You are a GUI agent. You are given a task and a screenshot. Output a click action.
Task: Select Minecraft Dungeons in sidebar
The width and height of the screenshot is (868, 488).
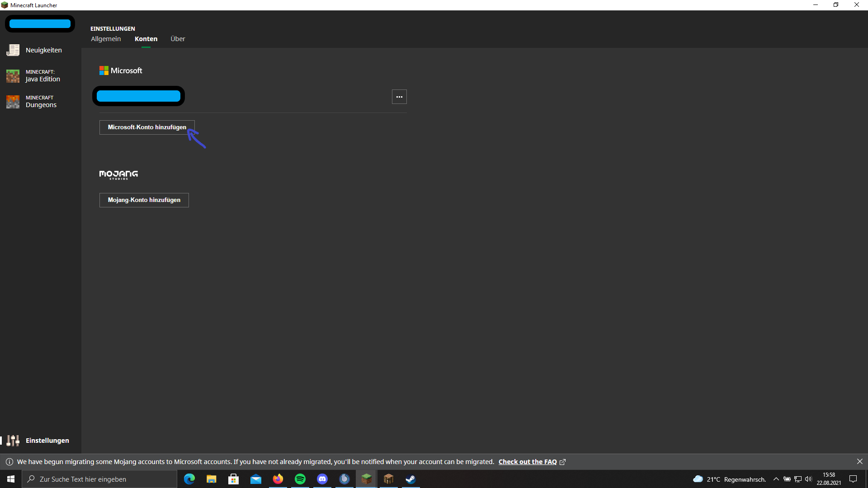coord(41,102)
